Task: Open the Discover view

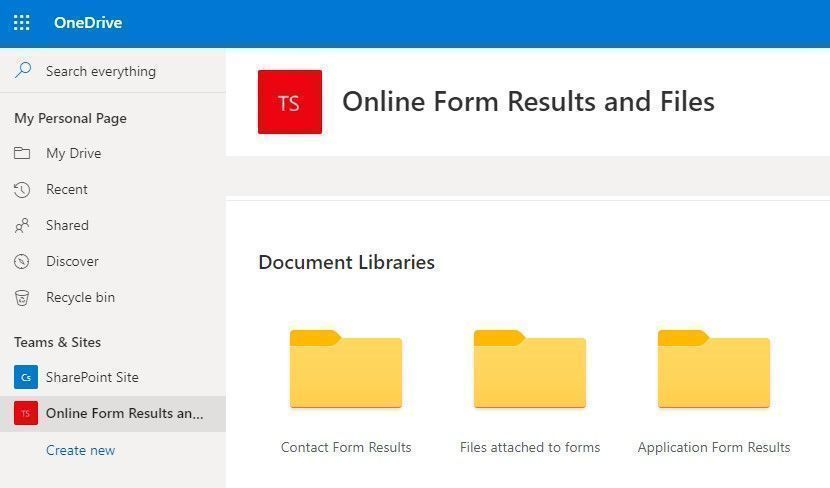Action: [x=72, y=261]
